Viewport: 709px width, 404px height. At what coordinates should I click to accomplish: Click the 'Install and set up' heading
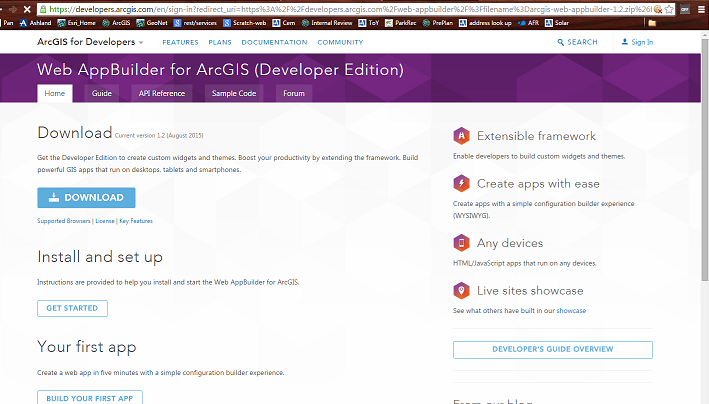pos(100,257)
